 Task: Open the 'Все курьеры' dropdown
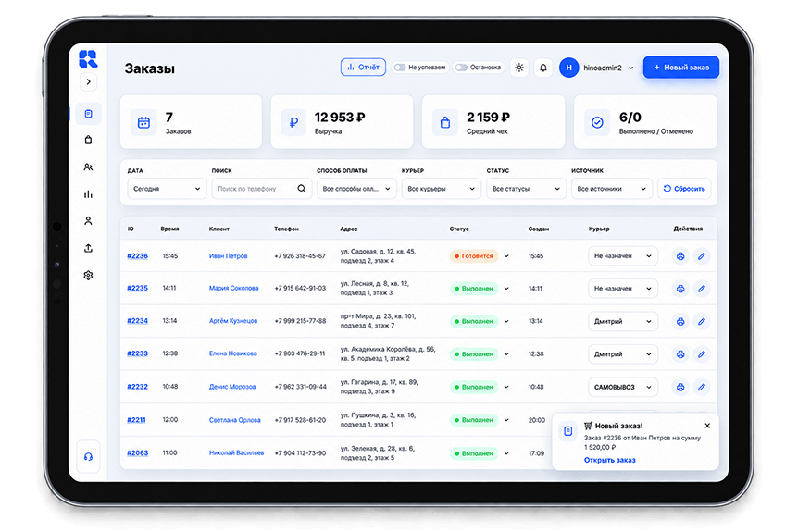coord(442,189)
